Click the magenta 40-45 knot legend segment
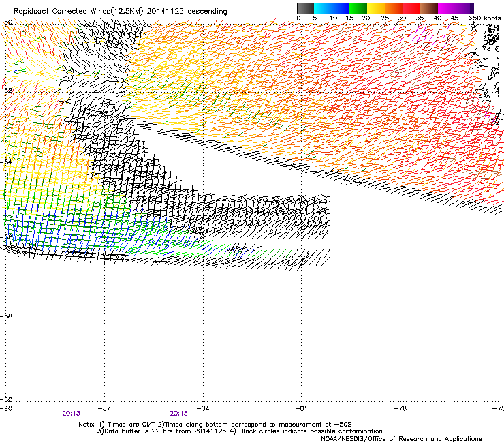 coord(447,8)
